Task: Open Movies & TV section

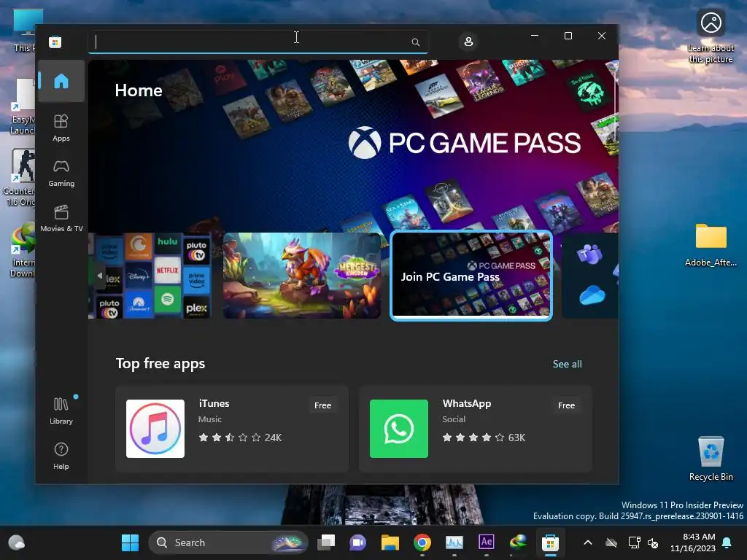Action: coord(61,218)
